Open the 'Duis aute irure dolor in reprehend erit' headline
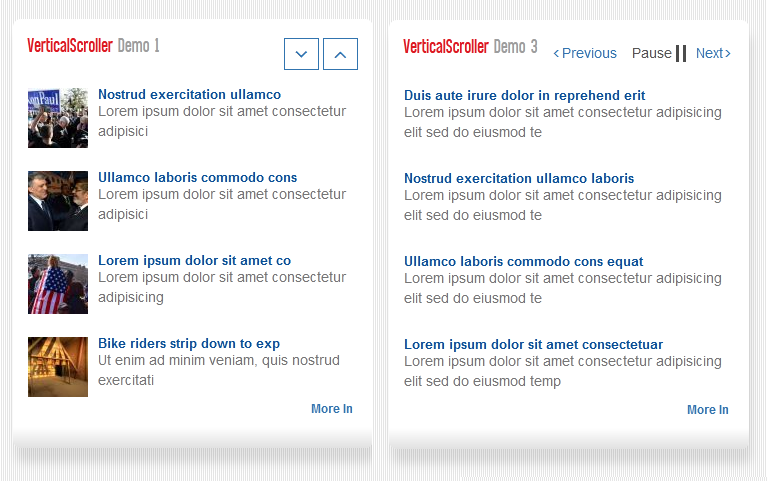Screen dimensions: 767x481 tap(524, 95)
